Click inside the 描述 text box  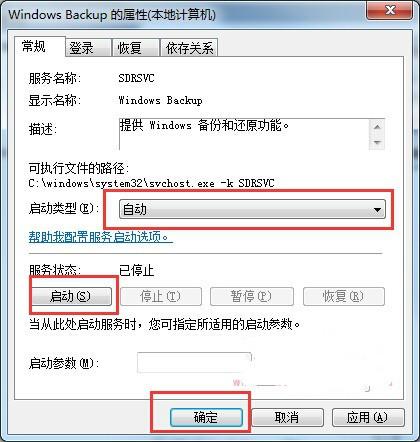(x=244, y=134)
